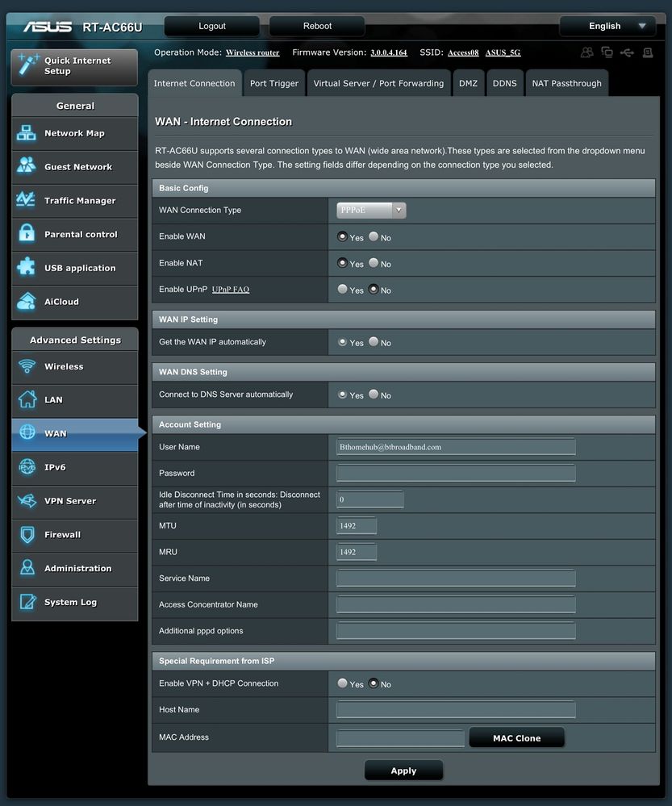Click the network copy status icon in header

pos(607,52)
